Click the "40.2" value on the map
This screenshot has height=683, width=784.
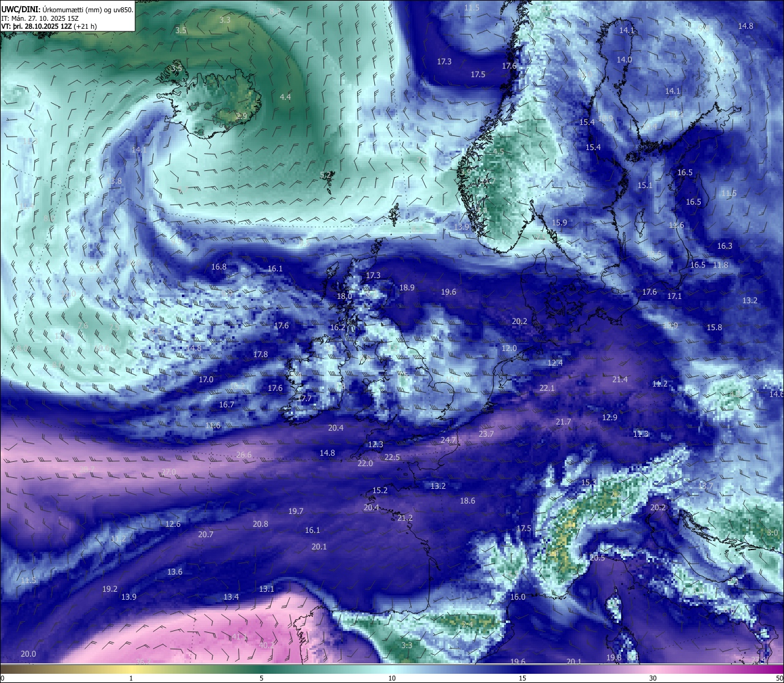tap(266, 645)
